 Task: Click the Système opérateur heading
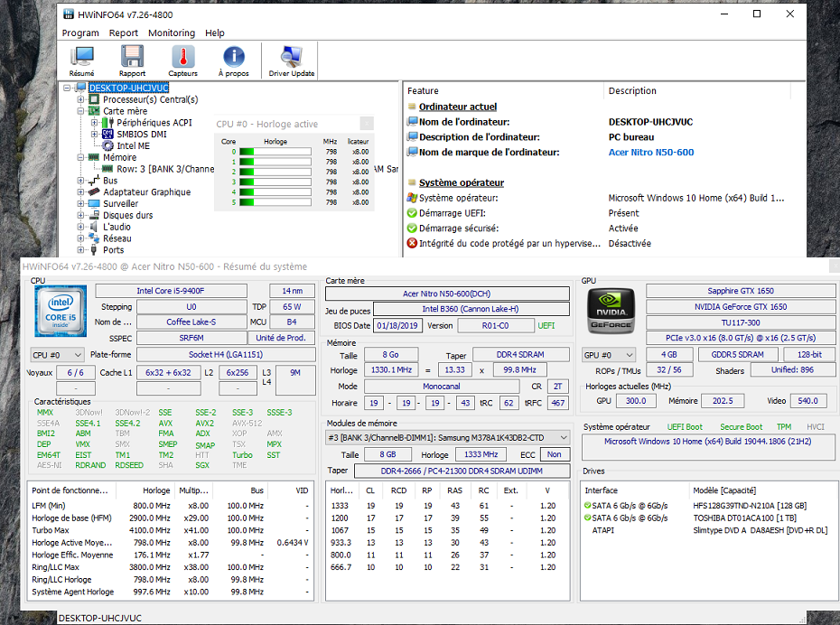[x=462, y=182]
